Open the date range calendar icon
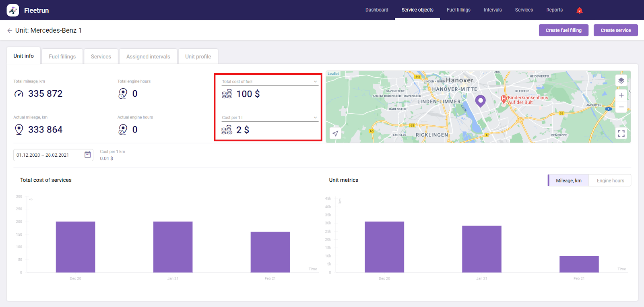The width and height of the screenshot is (644, 307). tap(87, 155)
